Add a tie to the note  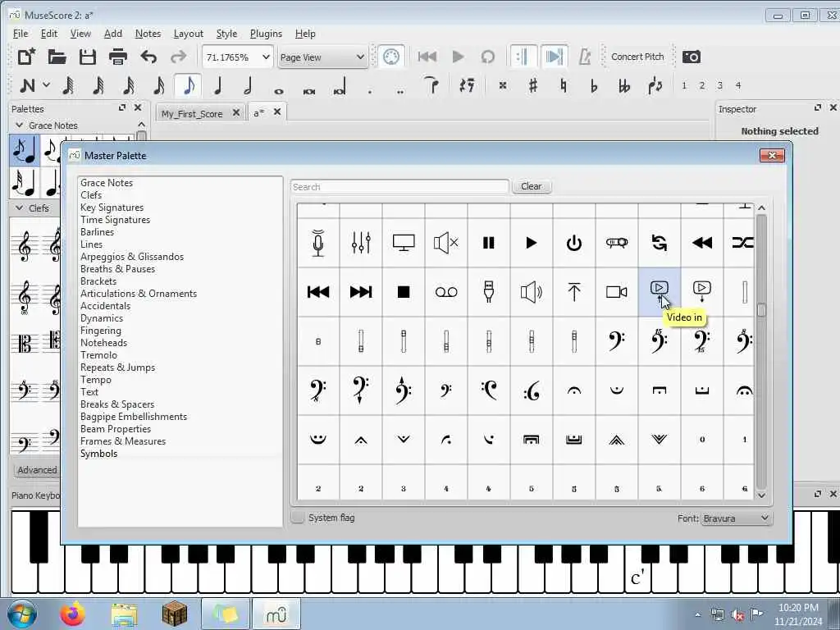(431, 85)
